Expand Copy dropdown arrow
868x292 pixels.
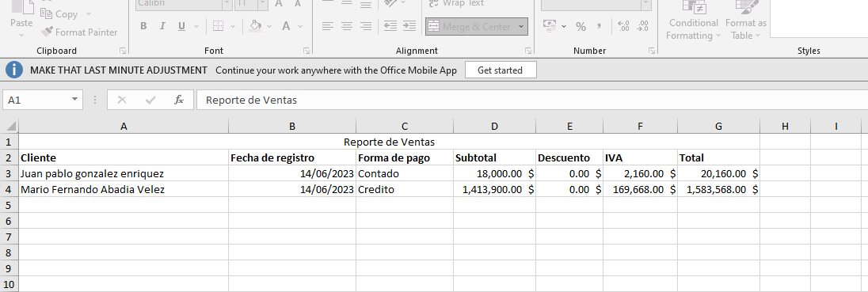point(89,13)
